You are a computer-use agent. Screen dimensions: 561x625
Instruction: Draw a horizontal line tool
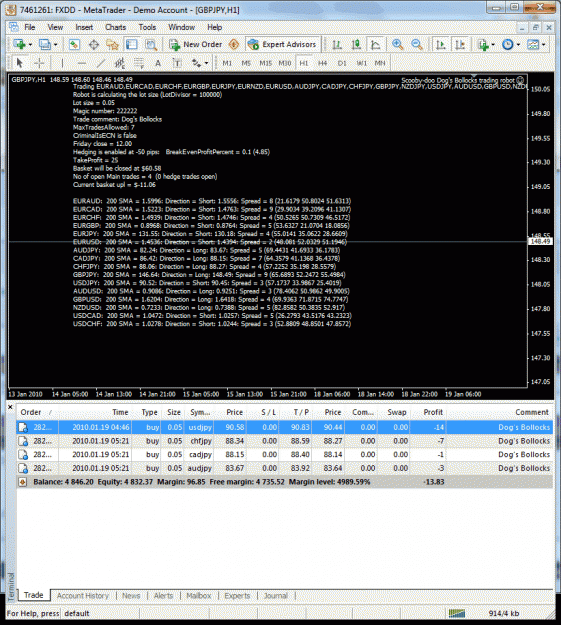[x=82, y=63]
